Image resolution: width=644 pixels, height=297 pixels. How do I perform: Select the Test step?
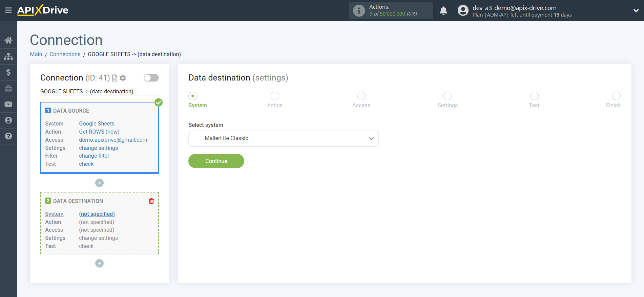(534, 96)
